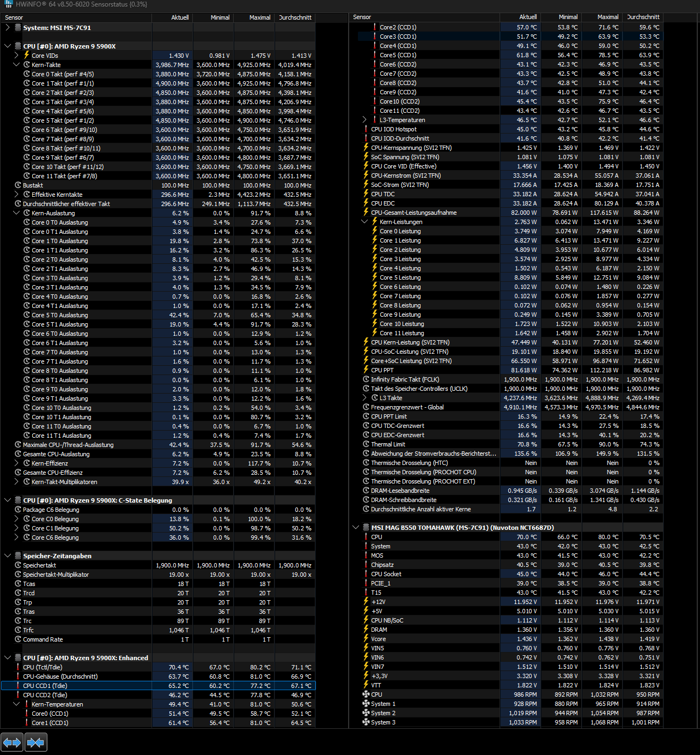This screenshot has width=700, height=755.
Task: Click the thermometer icon beside Chipsatz
Action: 366,565
